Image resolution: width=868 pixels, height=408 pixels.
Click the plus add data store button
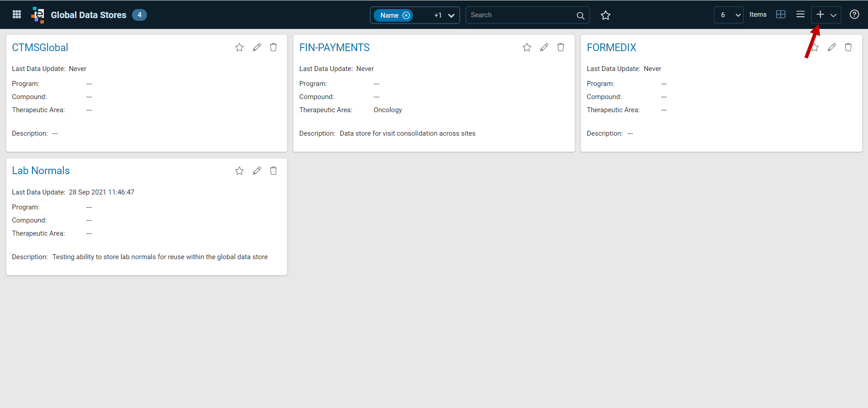point(820,15)
